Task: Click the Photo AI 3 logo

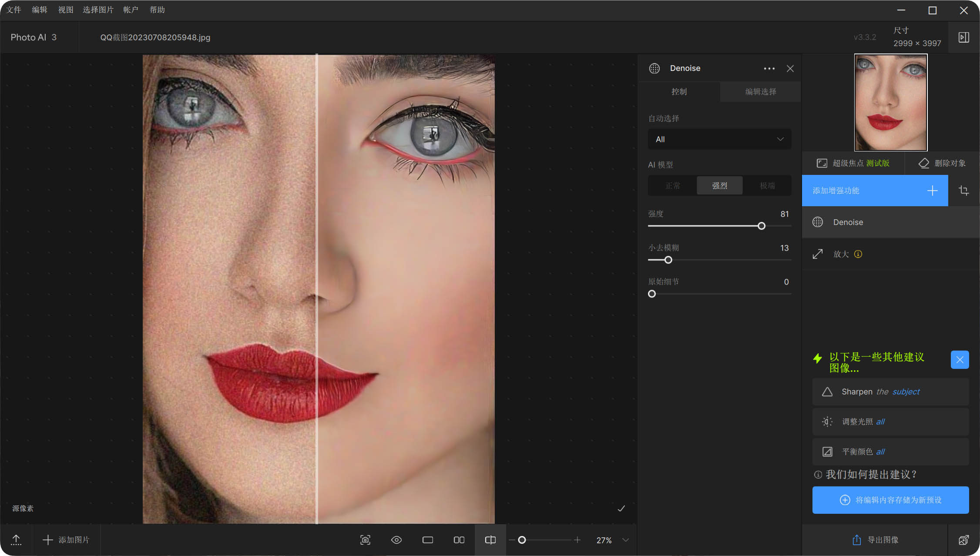Action: (x=34, y=37)
